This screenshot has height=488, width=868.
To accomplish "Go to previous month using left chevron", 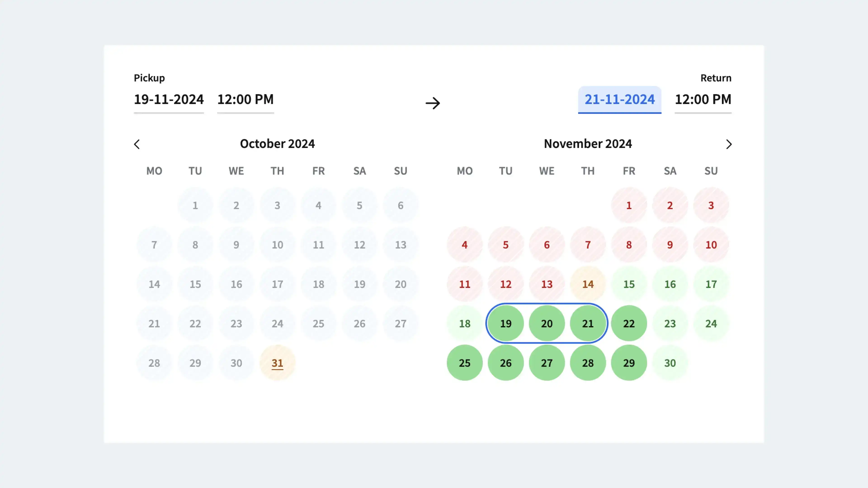I will (137, 144).
